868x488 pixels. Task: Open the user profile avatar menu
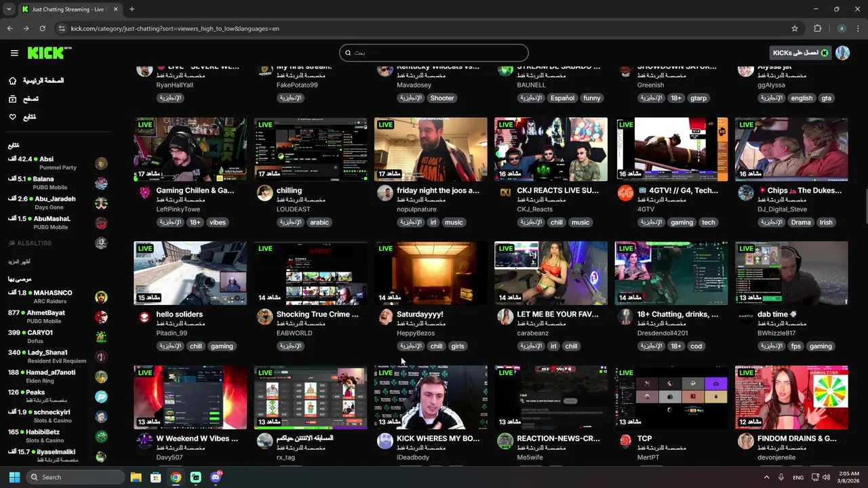[843, 53]
